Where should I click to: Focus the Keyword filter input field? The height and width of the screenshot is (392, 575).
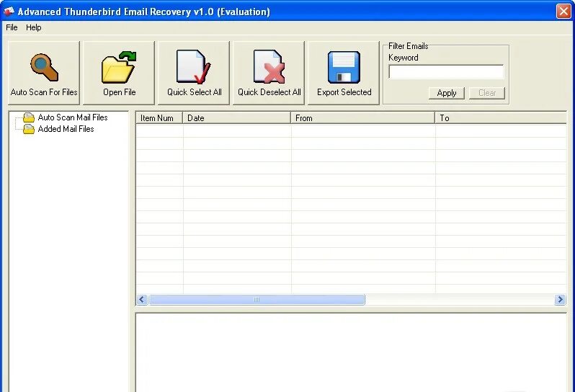(x=446, y=72)
